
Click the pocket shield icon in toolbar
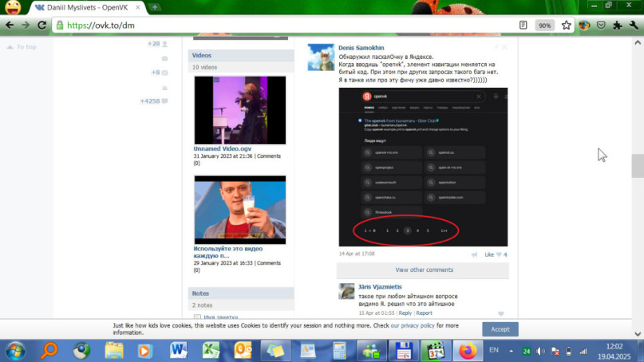coord(601,25)
